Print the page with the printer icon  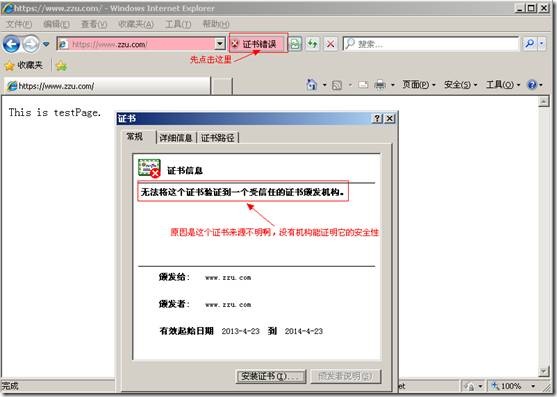point(380,85)
